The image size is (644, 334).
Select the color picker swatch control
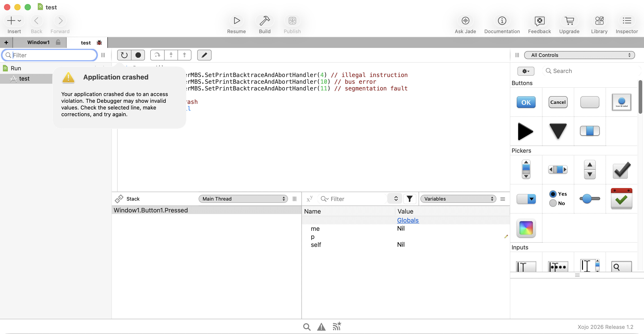526,228
